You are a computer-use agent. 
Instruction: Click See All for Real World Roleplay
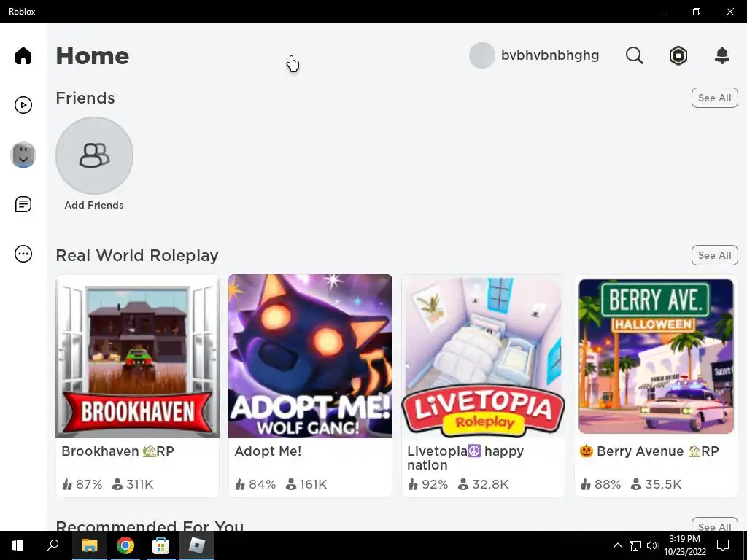pos(715,255)
